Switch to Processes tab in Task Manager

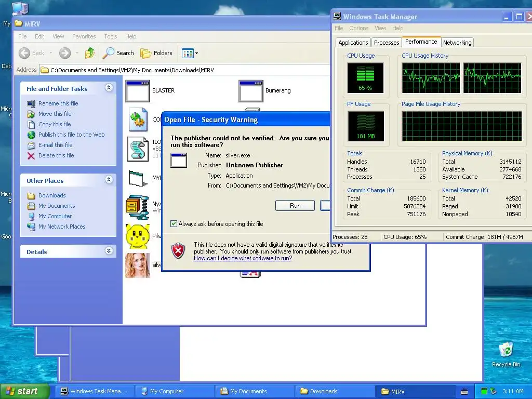(387, 43)
